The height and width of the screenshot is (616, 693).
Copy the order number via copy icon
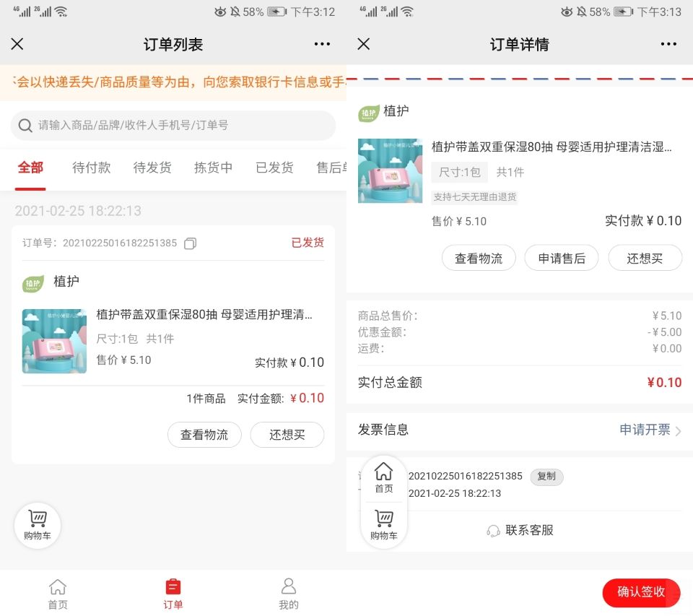point(191,243)
